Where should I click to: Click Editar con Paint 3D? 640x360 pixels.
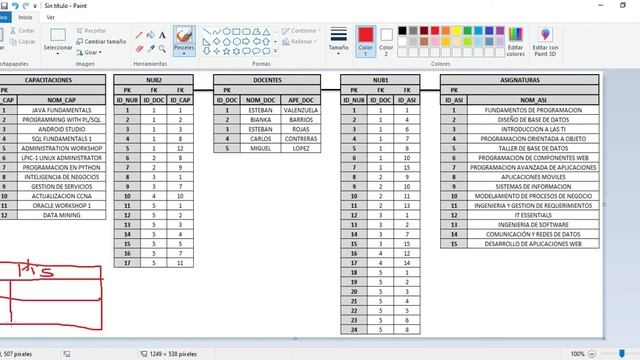point(545,42)
